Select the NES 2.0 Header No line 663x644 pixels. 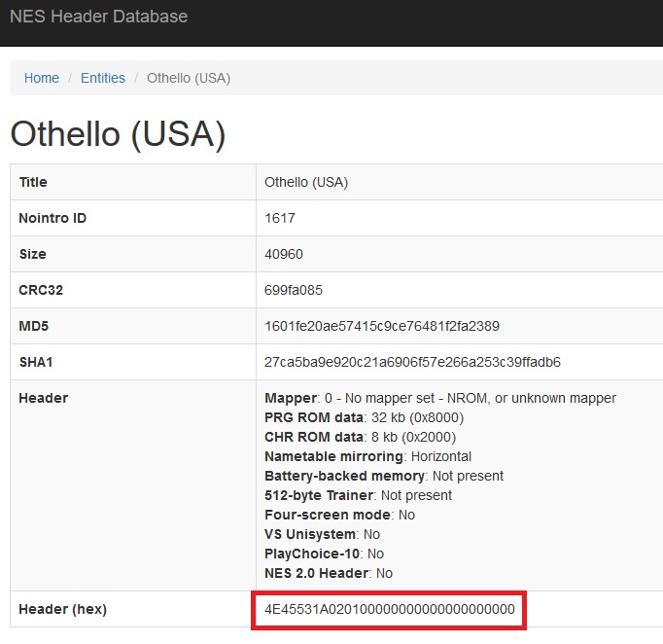pos(329,573)
